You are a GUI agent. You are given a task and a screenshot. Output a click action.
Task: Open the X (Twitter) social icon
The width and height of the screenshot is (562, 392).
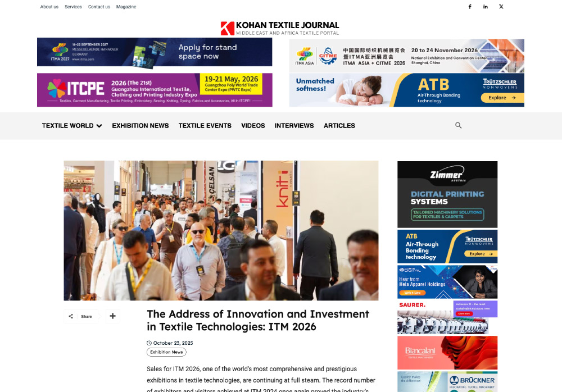pos(501,7)
